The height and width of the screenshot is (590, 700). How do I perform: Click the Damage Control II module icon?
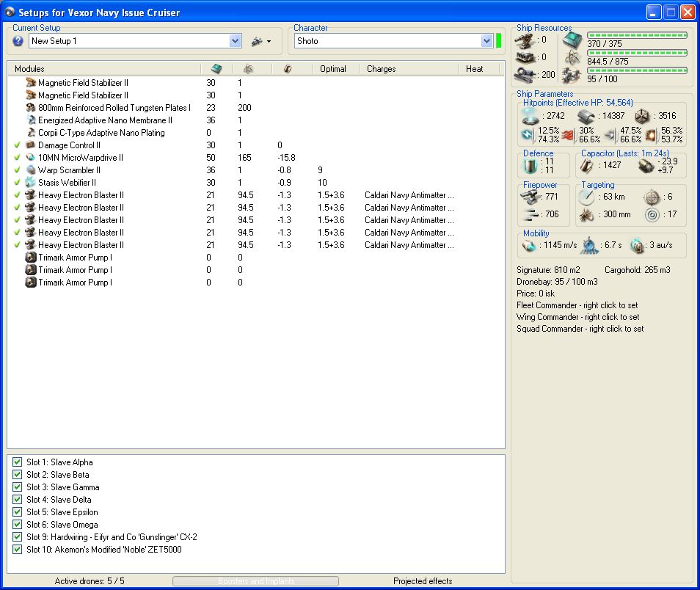(x=31, y=145)
